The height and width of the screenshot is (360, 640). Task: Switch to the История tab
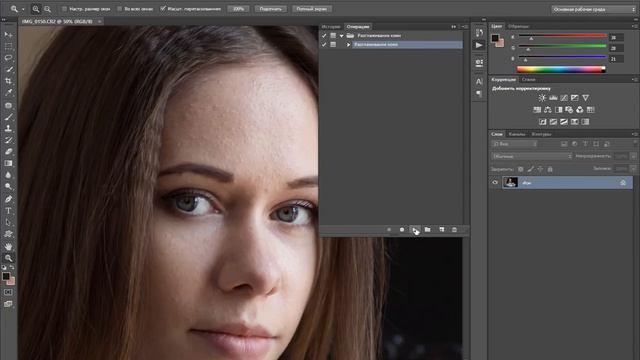point(331,27)
